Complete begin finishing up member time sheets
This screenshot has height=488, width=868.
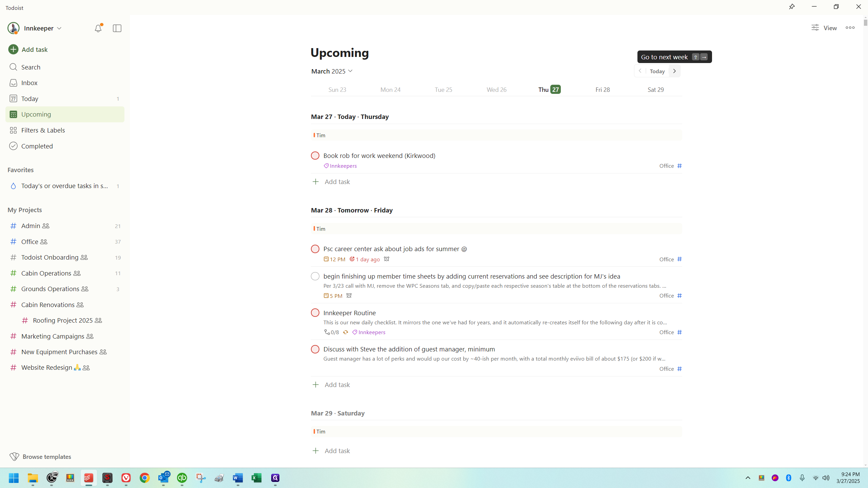click(315, 276)
